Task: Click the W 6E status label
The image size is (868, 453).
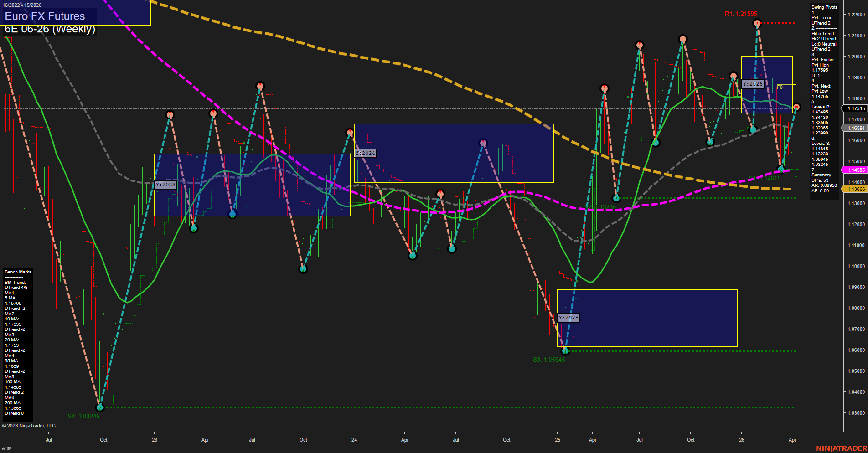Action: click(6, 449)
